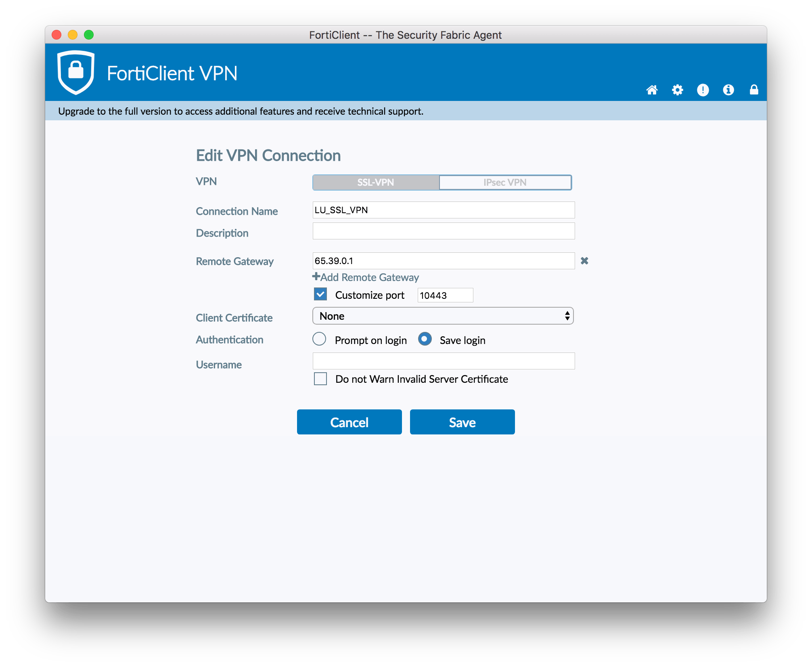The image size is (812, 667).
Task: Focus the Description input field
Action: (x=444, y=231)
